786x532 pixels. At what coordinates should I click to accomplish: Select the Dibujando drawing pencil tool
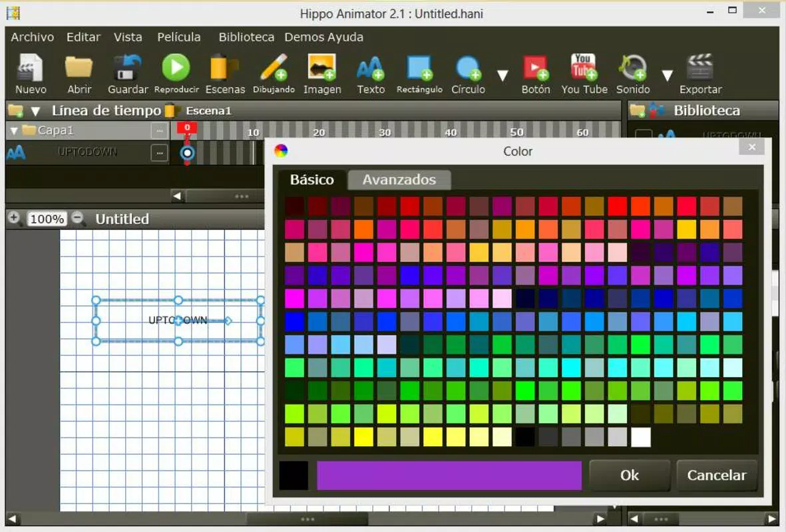tap(274, 73)
